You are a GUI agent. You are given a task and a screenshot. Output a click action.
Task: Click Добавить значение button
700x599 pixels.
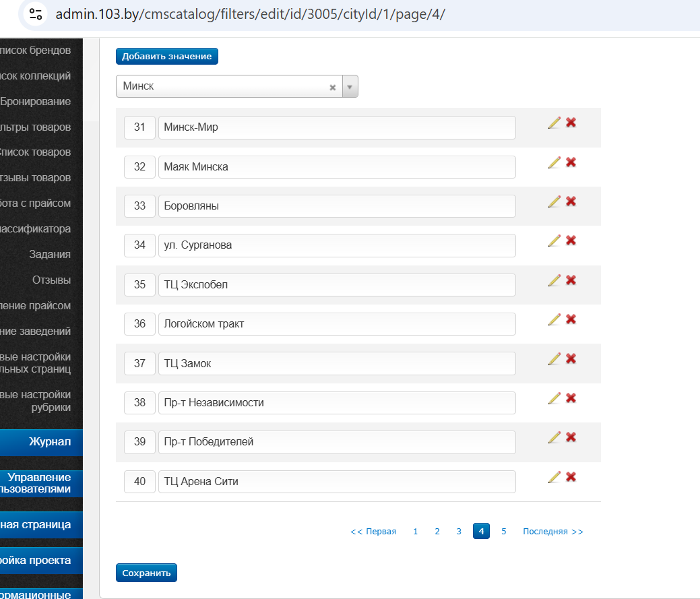[x=167, y=56]
